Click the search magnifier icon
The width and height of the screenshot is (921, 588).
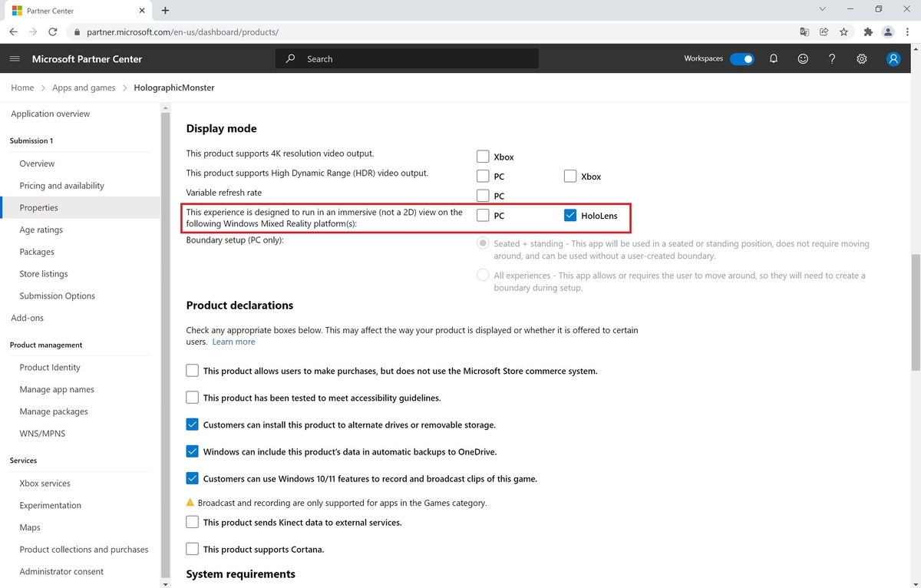point(290,59)
